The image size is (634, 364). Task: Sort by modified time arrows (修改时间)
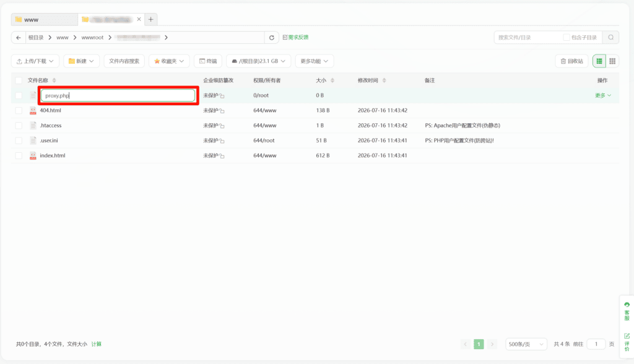click(x=384, y=80)
